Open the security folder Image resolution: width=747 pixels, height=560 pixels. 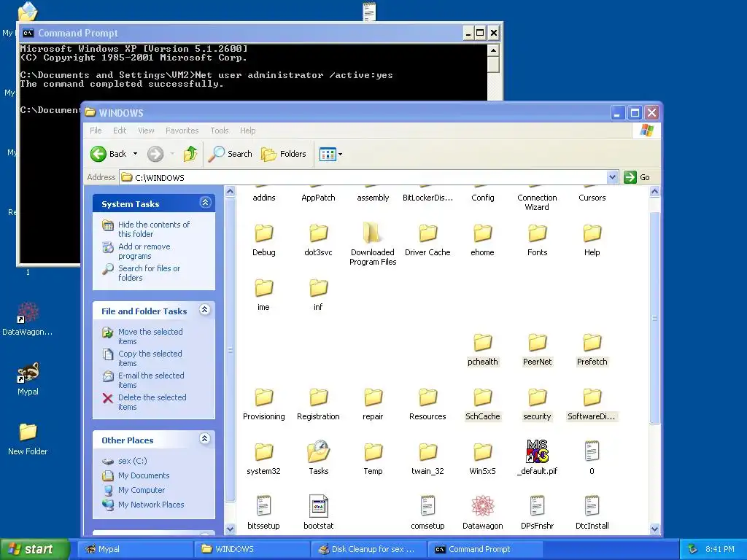click(x=538, y=404)
